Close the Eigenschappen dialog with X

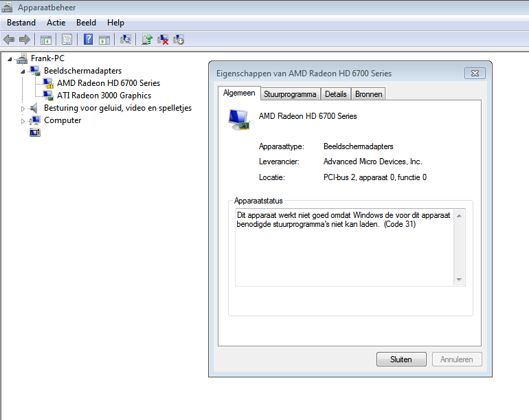475,74
